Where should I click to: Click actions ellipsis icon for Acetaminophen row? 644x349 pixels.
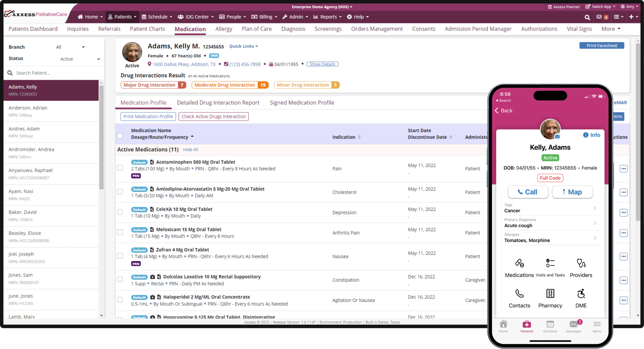click(x=624, y=169)
